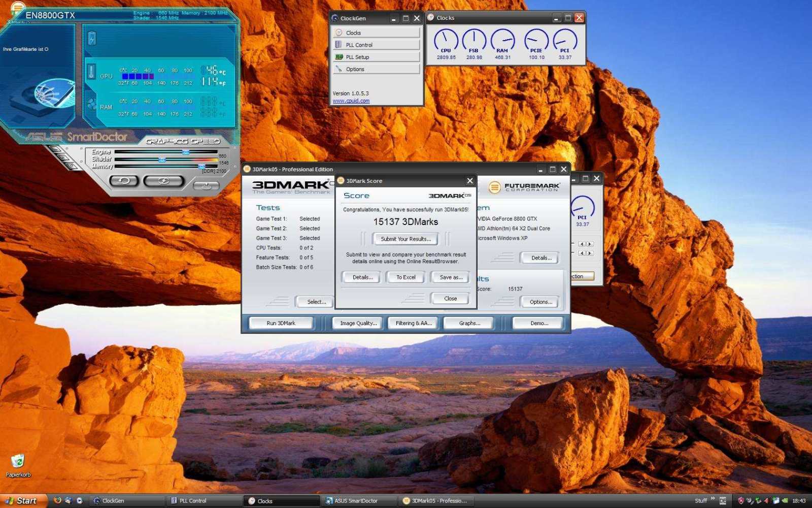Click the system clock showing 18:43
Viewport: 812px width, 508px height.
coord(799,501)
